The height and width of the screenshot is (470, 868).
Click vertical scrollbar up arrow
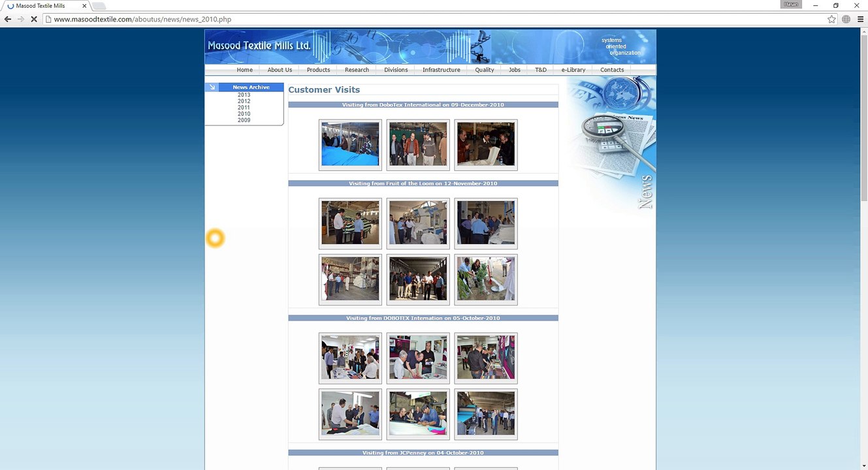863,31
